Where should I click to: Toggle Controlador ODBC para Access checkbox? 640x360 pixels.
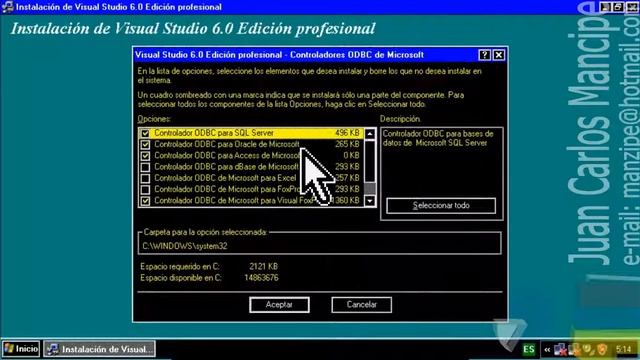click(x=145, y=156)
